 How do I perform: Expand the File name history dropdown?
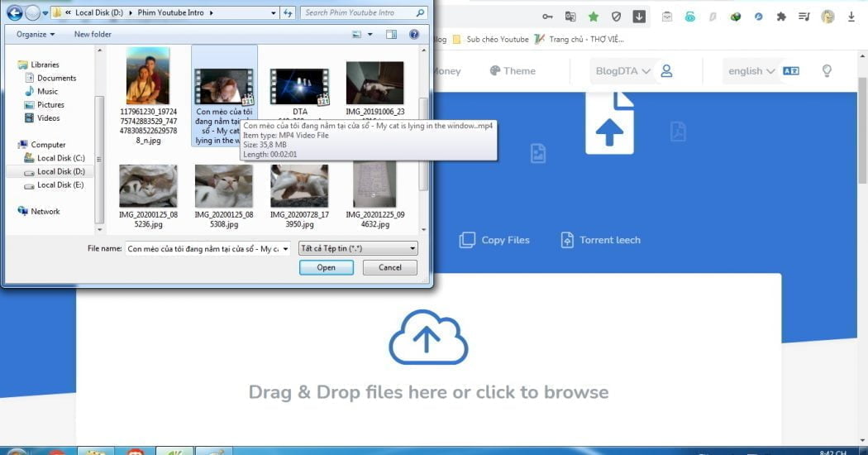pyautogui.click(x=286, y=249)
